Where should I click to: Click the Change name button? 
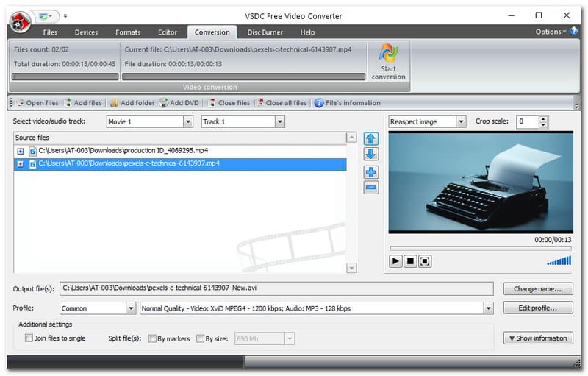(x=537, y=288)
